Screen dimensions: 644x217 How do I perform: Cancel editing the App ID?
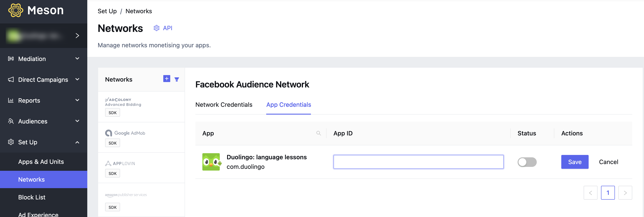[609, 162]
